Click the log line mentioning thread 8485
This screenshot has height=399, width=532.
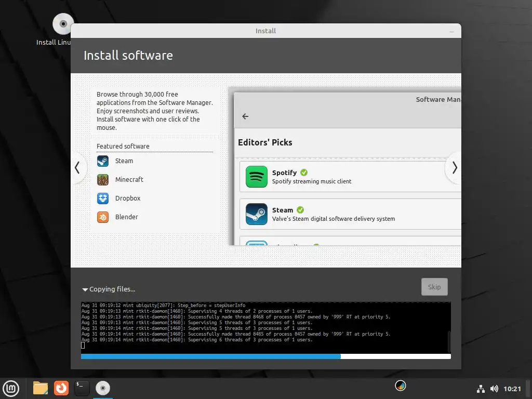click(236, 334)
